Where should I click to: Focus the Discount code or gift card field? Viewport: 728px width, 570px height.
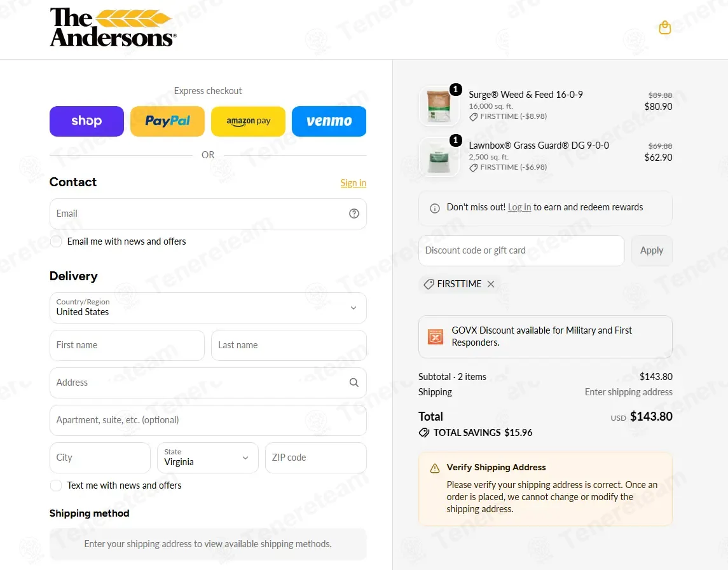[521, 250]
